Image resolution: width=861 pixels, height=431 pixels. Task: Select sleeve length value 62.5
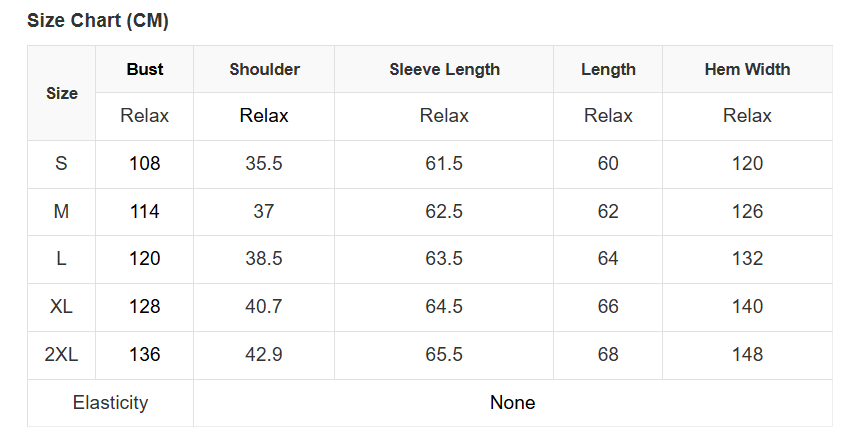(444, 212)
